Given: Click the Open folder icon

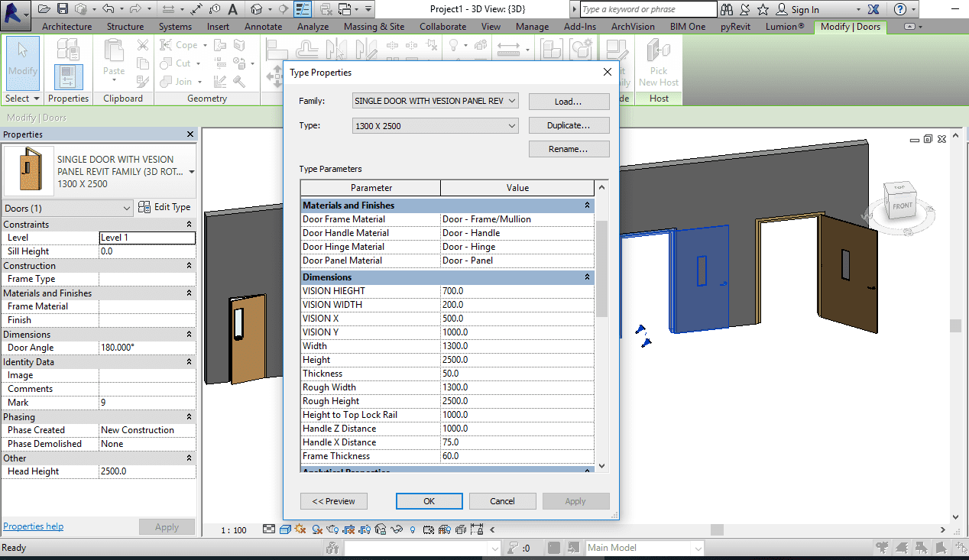Looking at the screenshot, I should (44, 9).
